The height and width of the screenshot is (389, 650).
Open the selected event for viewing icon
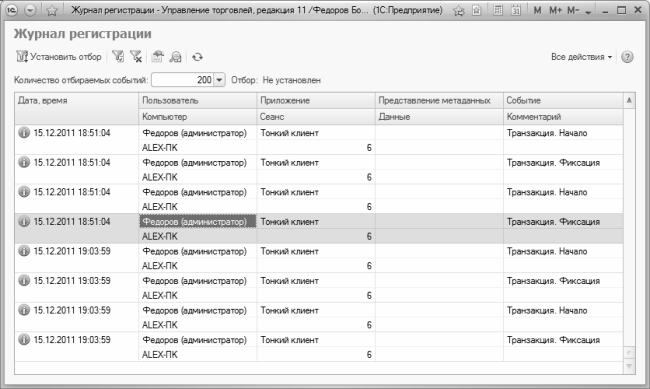(x=158, y=57)
